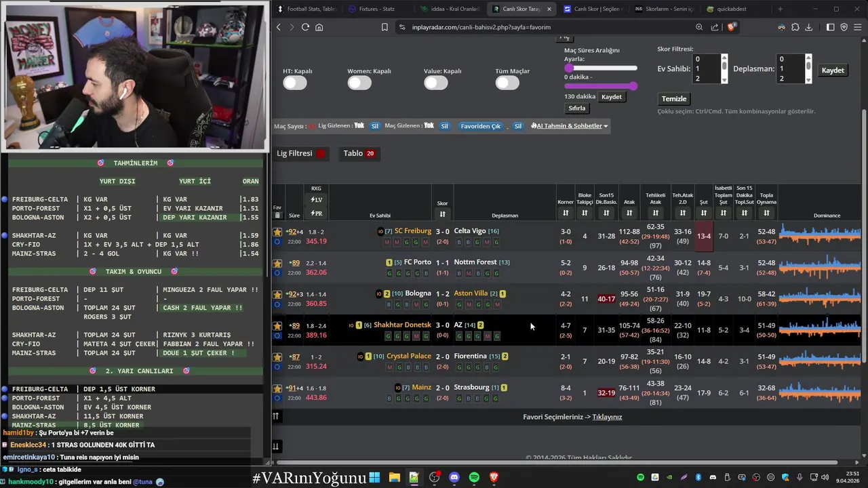Go to browser home page icon
The width and height of the screenshot is (868, 488).
(319, 27)
